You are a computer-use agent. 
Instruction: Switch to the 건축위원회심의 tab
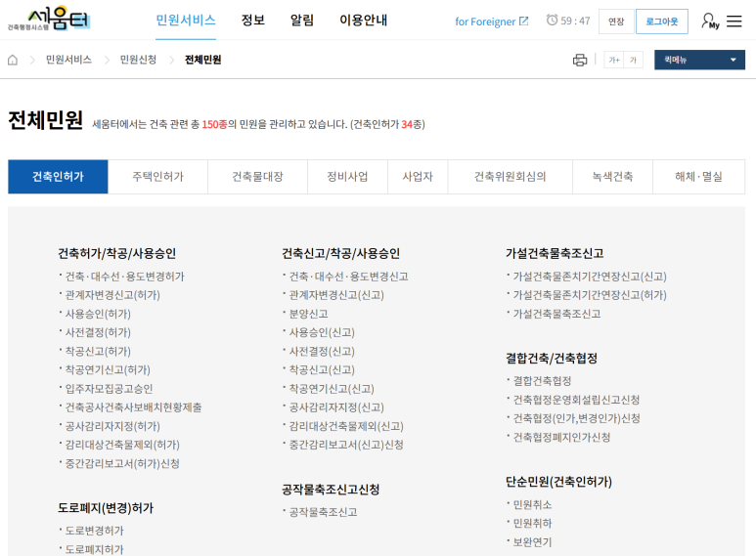(511, 177)
